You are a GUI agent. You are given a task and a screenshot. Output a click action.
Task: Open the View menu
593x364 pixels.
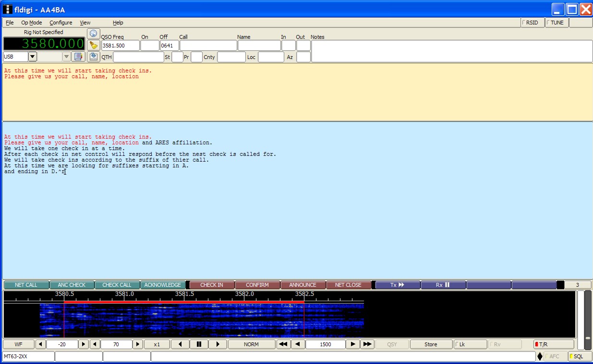point(85,23)
